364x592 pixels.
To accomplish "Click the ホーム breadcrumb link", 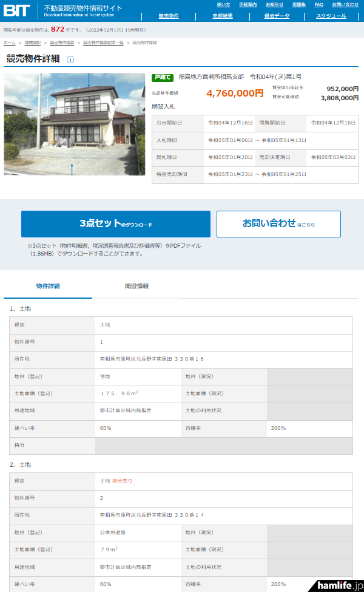I will pyautogui.click(x=10, y=43).
